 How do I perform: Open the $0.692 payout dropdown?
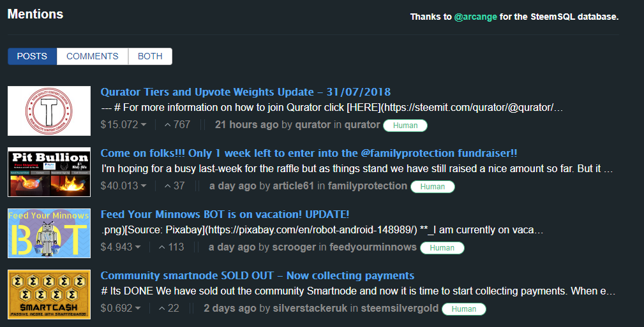pos(138,308)
